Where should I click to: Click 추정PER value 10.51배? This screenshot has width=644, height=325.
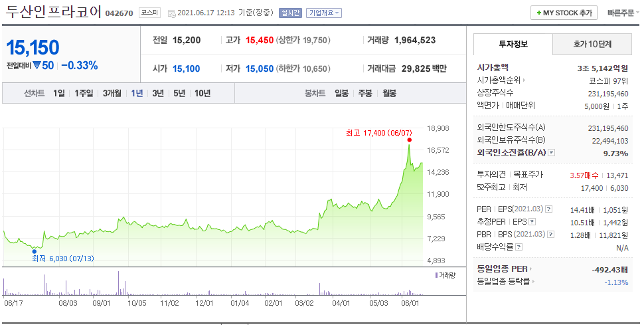[x=582, y=223]
